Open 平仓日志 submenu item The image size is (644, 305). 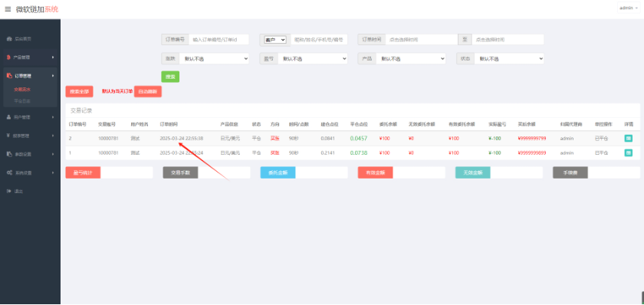coord(22,101)
